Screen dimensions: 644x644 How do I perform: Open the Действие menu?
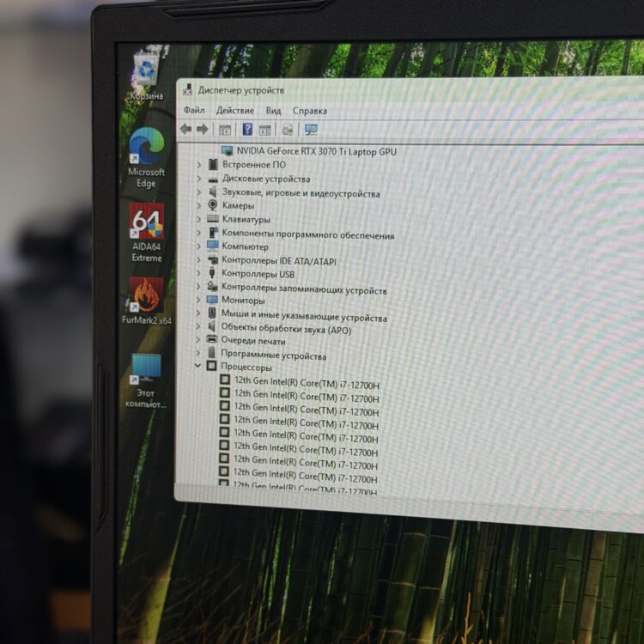234,111
